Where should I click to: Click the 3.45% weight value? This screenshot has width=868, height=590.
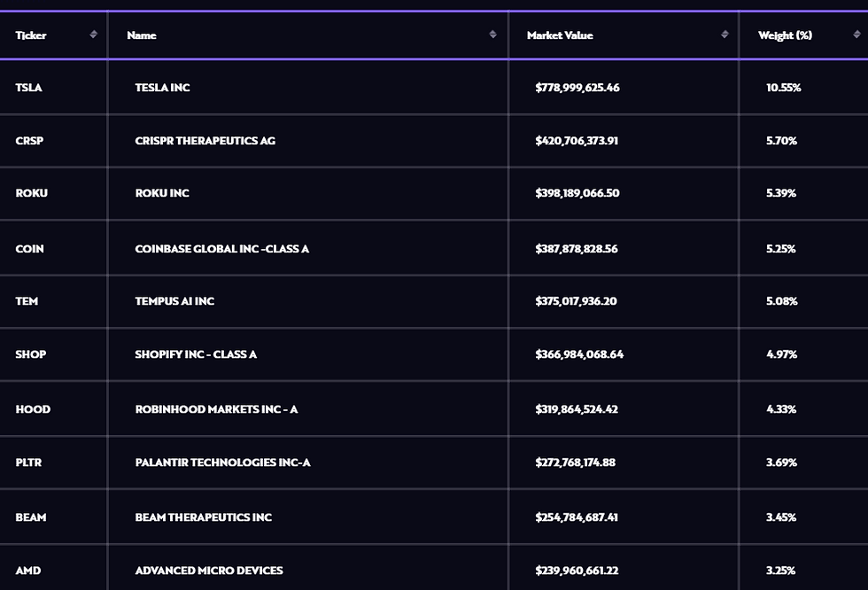[x=781, y=517]
